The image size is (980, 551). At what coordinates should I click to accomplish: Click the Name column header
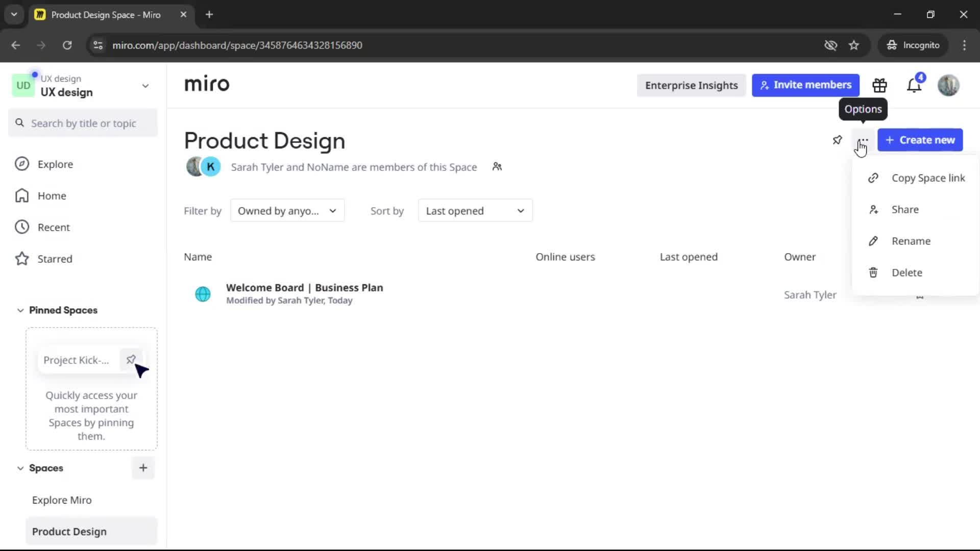[198, 257]
